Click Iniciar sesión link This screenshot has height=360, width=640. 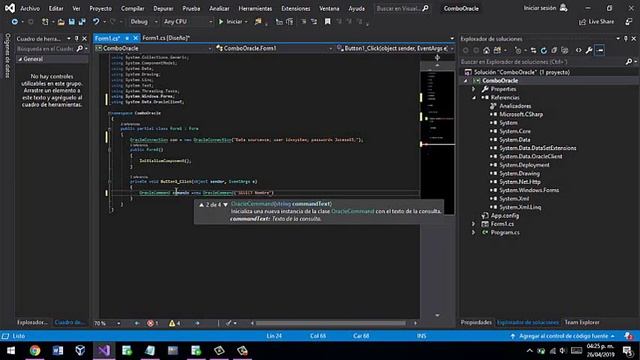540,8
